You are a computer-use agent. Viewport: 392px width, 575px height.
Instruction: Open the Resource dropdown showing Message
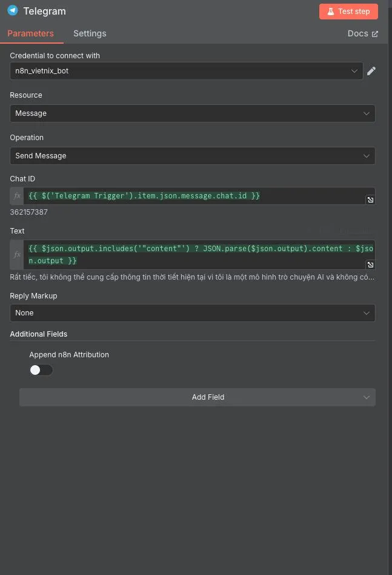pyautogui.click(x=192, y=113)
